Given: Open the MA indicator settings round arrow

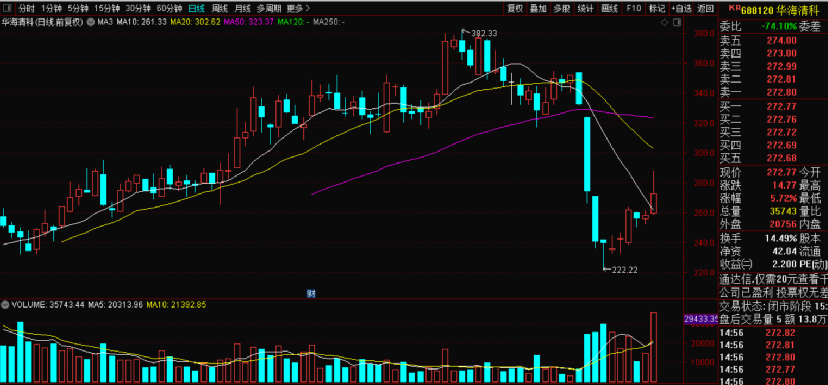Looking at the screenshot, I should pyautogui.click(x=90, y=22).
